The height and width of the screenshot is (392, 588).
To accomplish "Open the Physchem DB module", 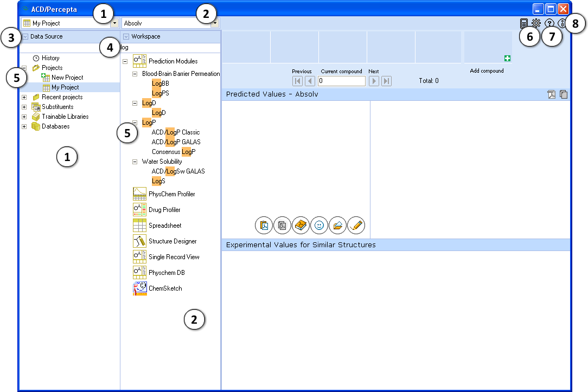I will [159, 273].
